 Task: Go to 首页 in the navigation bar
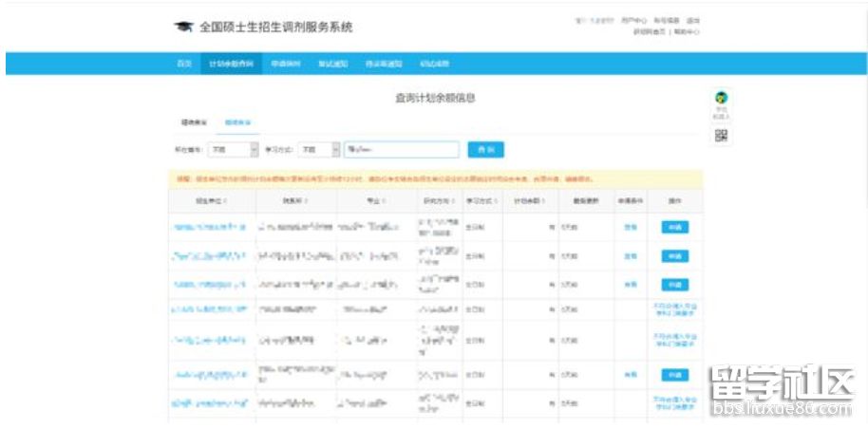click(184, 64)
